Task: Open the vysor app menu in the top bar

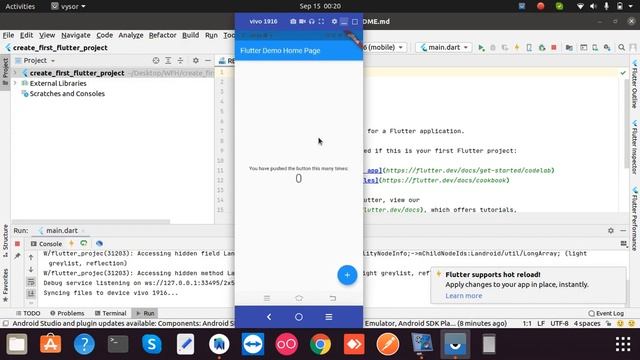Action: click(x=68, y=6)
